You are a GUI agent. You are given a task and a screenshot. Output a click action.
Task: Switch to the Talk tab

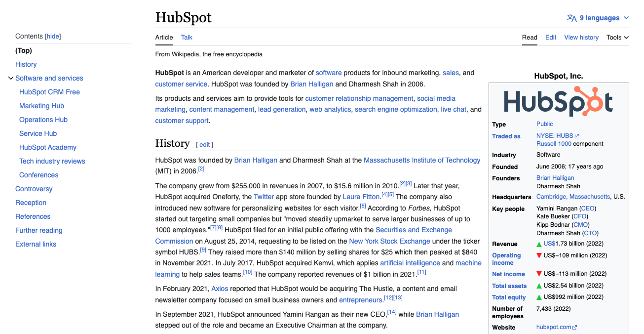[x=187, y=37]
